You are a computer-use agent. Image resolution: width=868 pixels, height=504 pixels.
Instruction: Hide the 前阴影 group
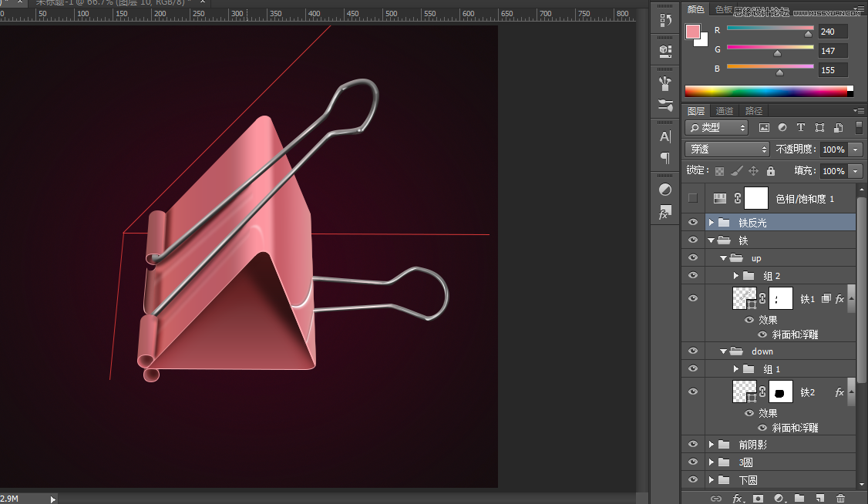click(692, 444)
